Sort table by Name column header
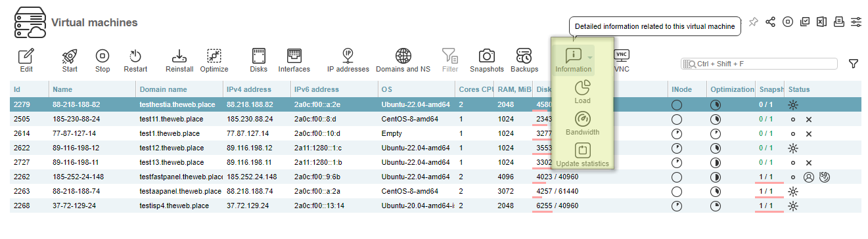The image size is (868, 239). click(x=92, y=89)
